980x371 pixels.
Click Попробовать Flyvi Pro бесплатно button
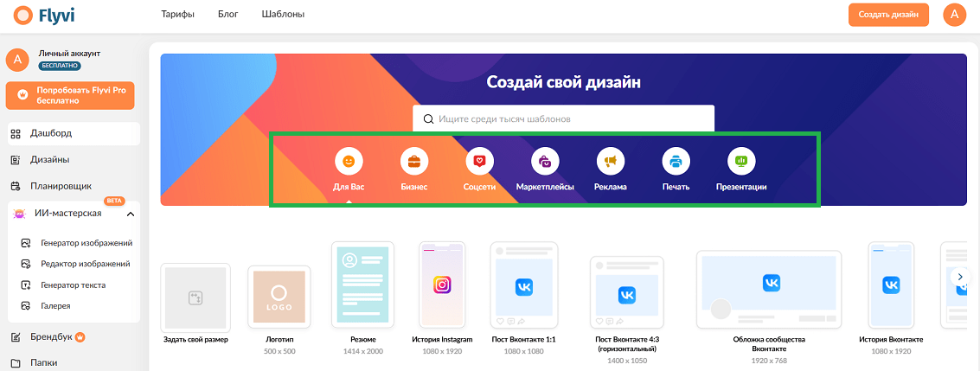[70, 95]
